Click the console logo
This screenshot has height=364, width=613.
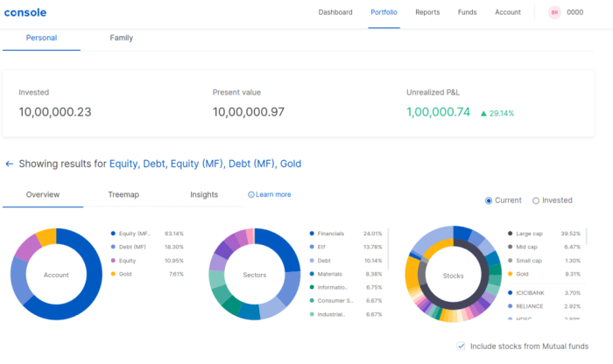click(25, 12)
